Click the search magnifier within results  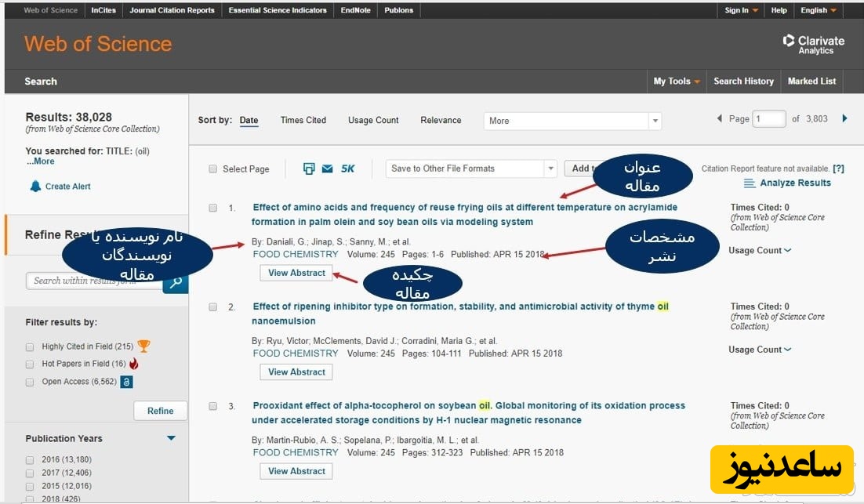[176, 281]
